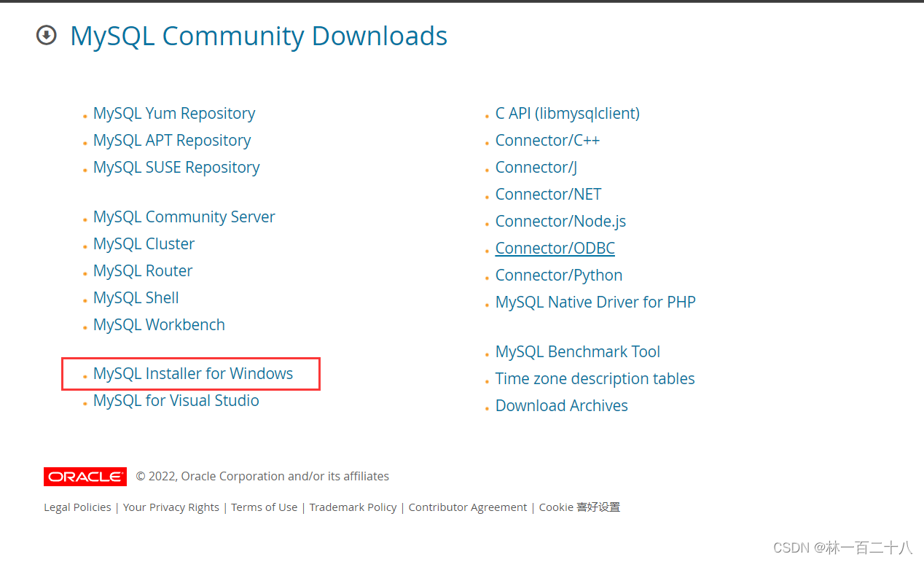Click the download arrow icon beside the page title
924x562 pixels.
(47, 35)
